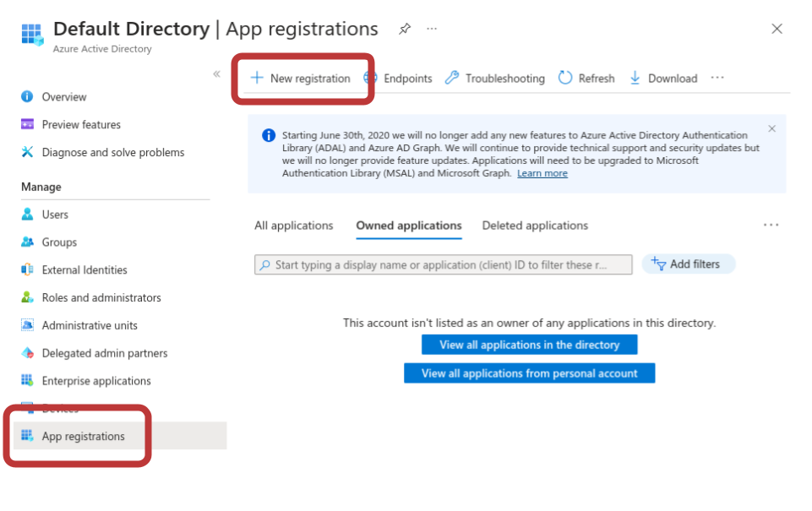Collapse the sidebar with the double chevron

click(216, 73)
